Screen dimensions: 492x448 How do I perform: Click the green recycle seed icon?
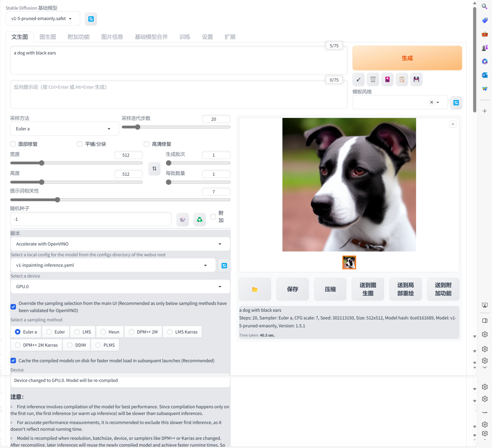[199, 220]
